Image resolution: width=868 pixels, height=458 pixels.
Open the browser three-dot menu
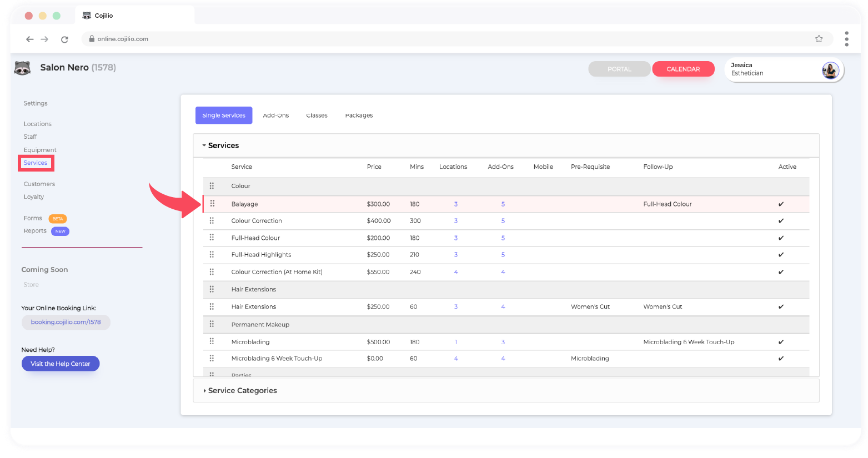click(x=846, y=39)
